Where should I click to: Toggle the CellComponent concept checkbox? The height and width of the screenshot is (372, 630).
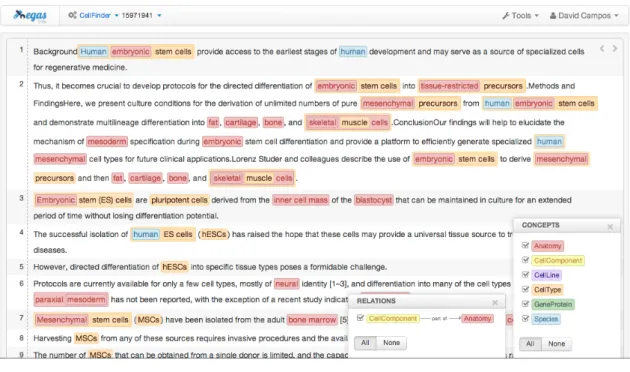(525, 260)
